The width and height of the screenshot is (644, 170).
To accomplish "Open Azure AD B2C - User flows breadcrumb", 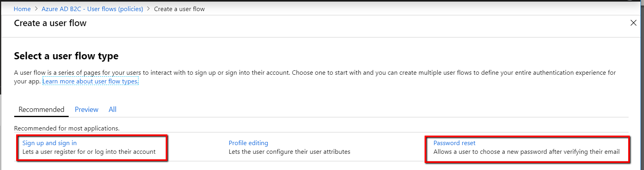I will pos(92,9).
